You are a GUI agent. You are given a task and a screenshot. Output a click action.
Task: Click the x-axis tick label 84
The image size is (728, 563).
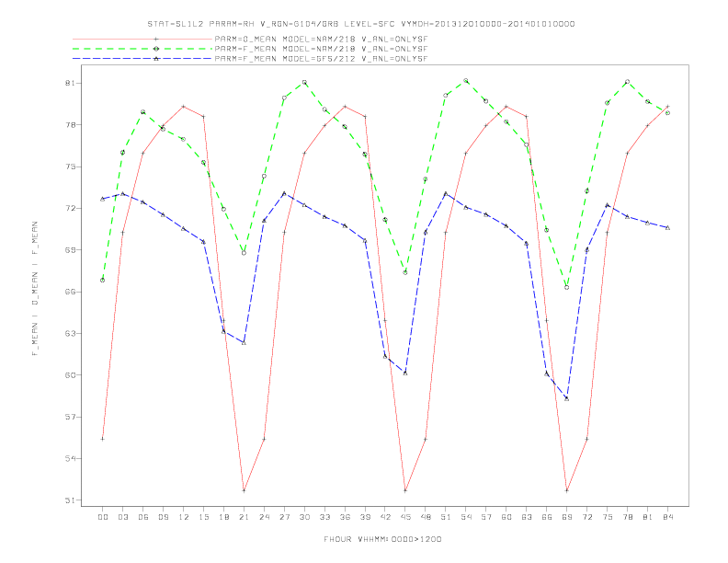coord(667,517)
